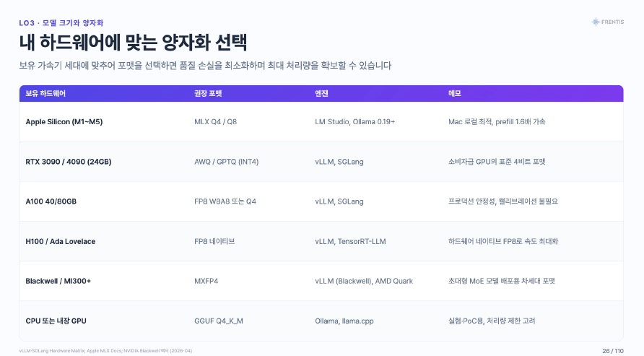This screenshot has width=644, height=356.
Task: Select the 'CPU 또는 내장 GPU' row label
Action: coord(56,321)
